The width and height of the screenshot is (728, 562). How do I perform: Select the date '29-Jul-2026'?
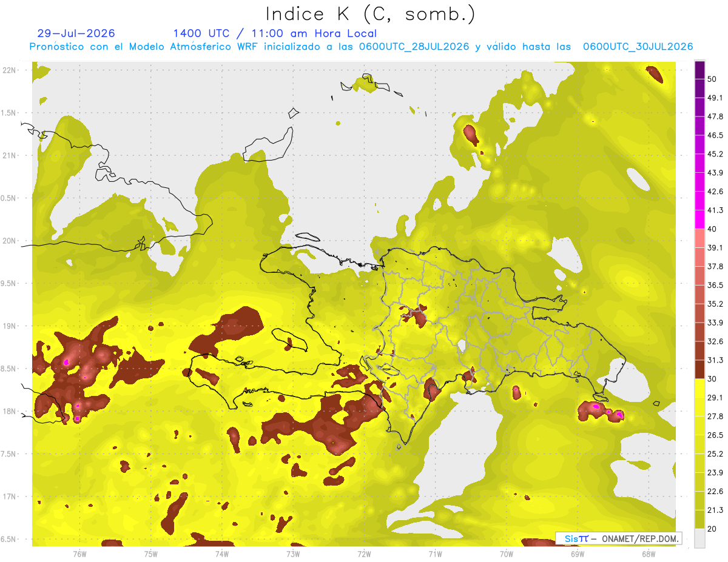coord(76,34)
